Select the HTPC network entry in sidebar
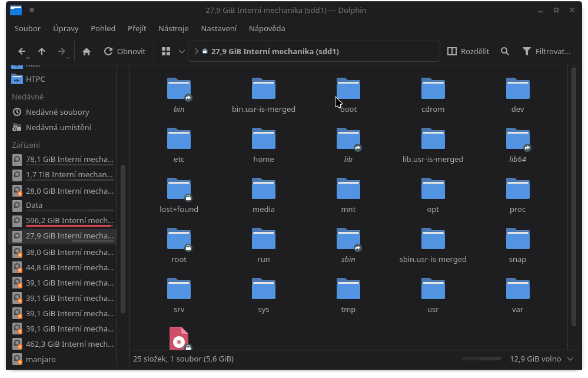The width and height of the screenshot is (588, 378). 35,79
